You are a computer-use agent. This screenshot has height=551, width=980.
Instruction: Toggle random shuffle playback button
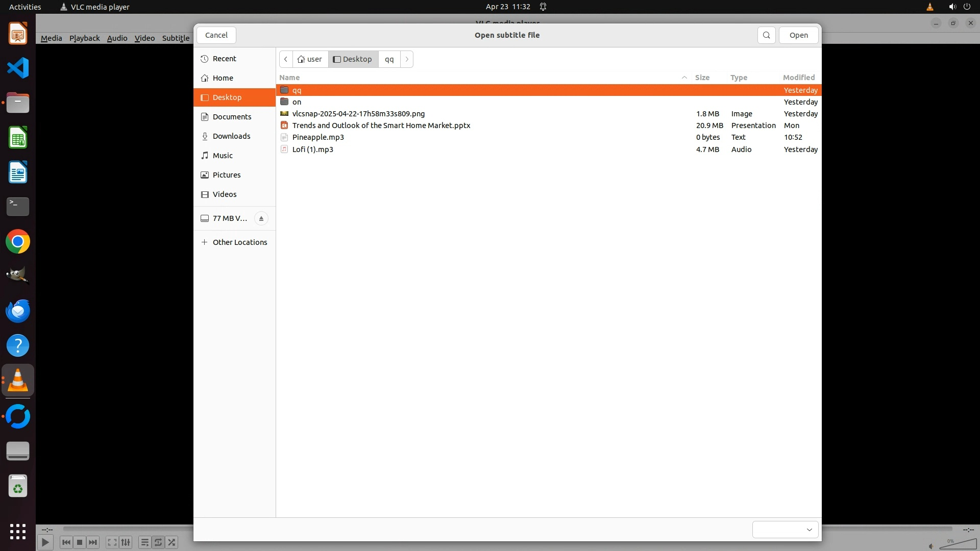172,542
